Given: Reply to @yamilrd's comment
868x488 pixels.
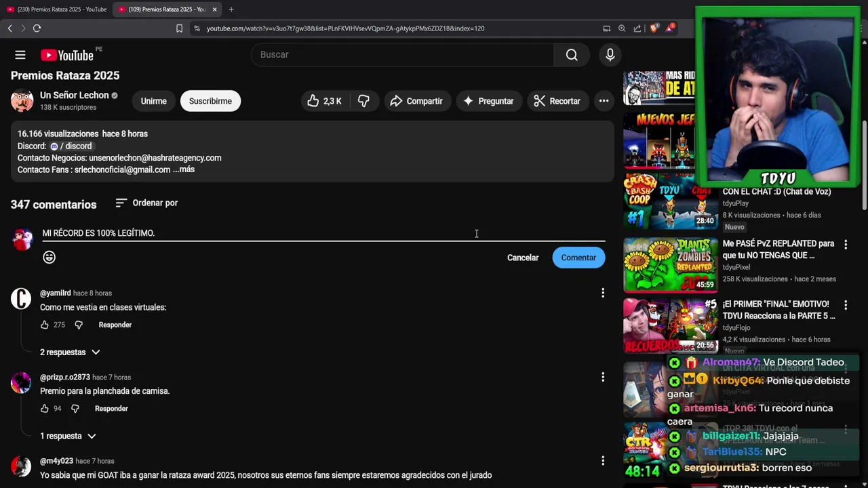Looking at the screenshot, I should click(115, 325).
